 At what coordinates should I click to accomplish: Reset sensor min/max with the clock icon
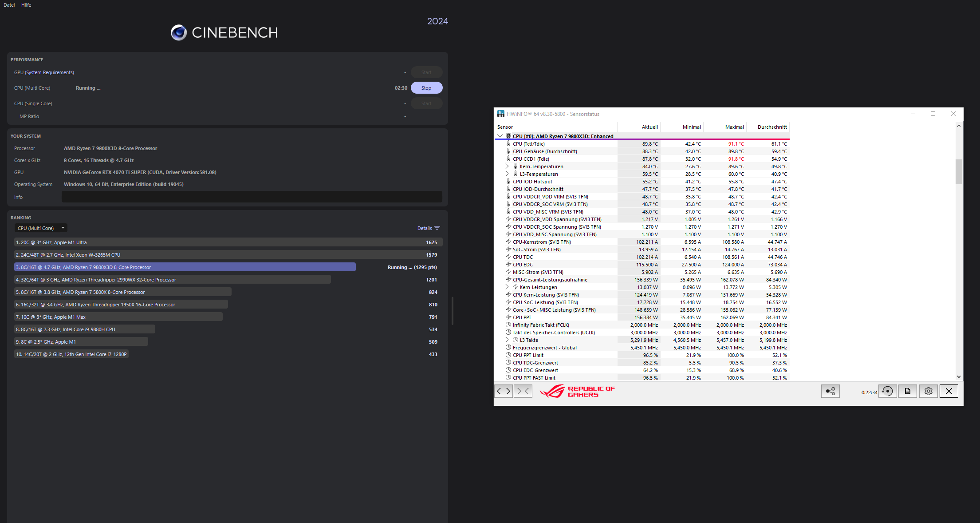[x=887, y=391]
